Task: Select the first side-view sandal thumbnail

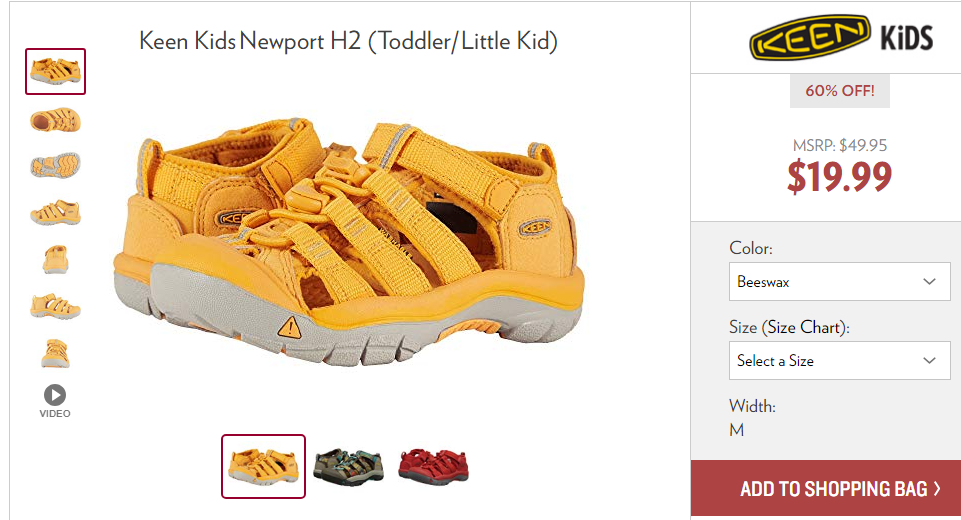Action: tap(55, 71)
